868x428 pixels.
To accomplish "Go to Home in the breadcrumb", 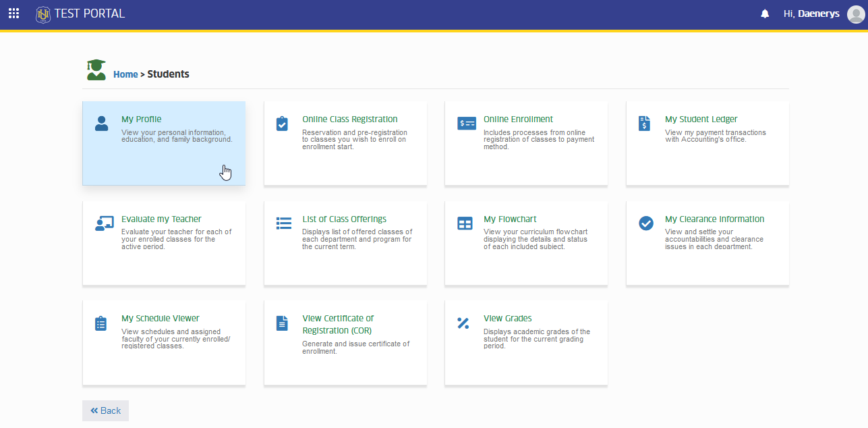I will pos(125,74).
